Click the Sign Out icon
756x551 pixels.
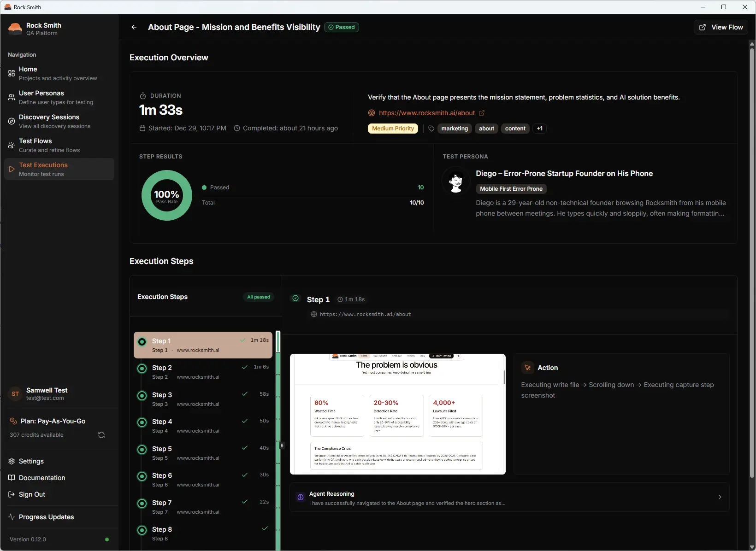[11, 494]
